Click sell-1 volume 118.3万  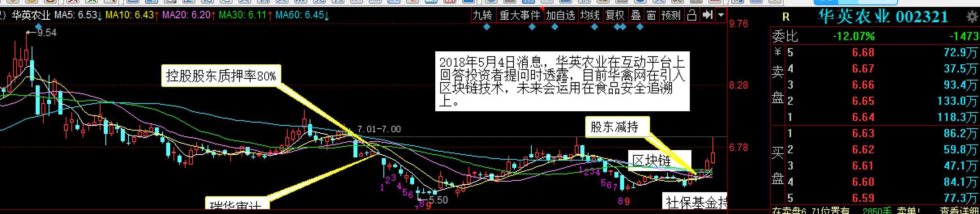click(x=958, y=117)
